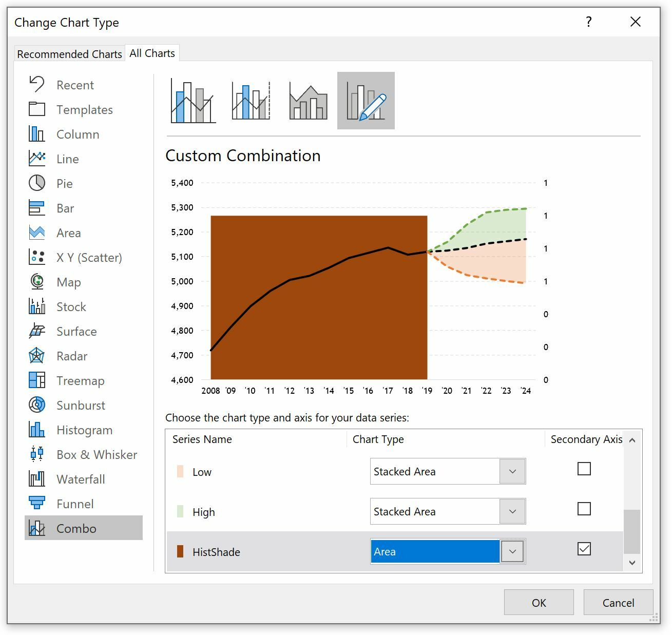The height and width of the screenshot is (635, 672).
Task: Expand the HistShade chart type dropdown
Action: 511,551
